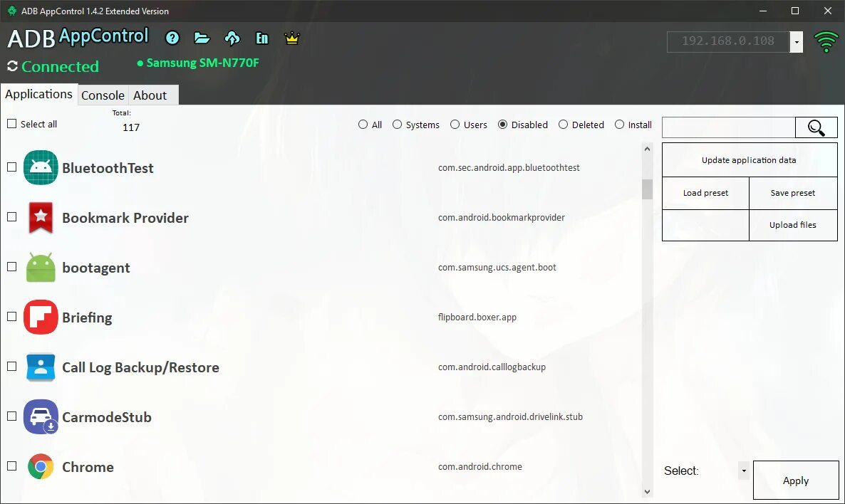This screenshot has width=845, height=504.
Task: Click com.sec.android.app.bluetoothtest package name
Action: pos(509,167)
